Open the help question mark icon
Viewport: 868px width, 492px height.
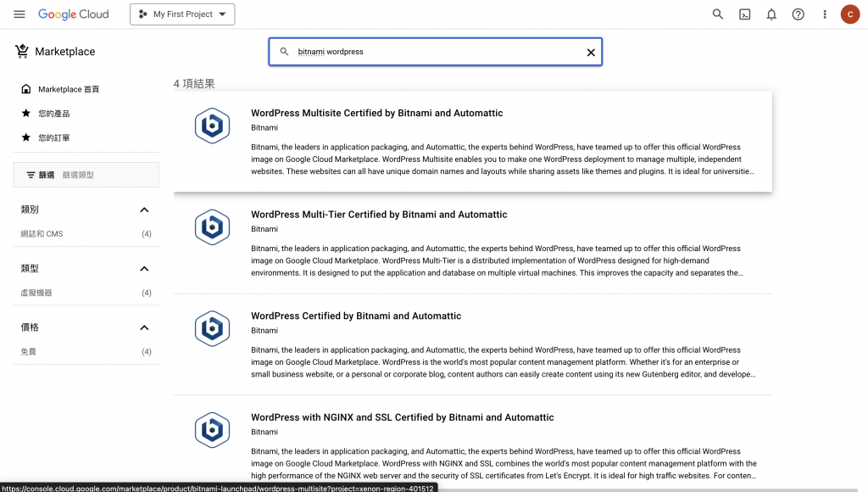click(798, 14)
